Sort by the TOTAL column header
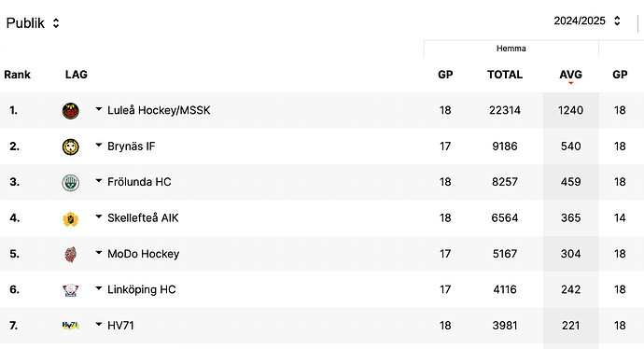 [x=505, y=75]
